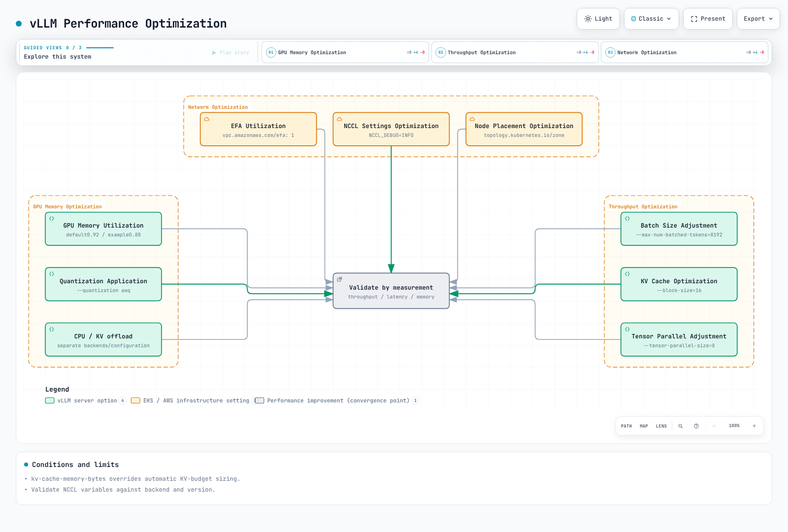Toggle Performance improvement legend entry

(x=337, y=400)
